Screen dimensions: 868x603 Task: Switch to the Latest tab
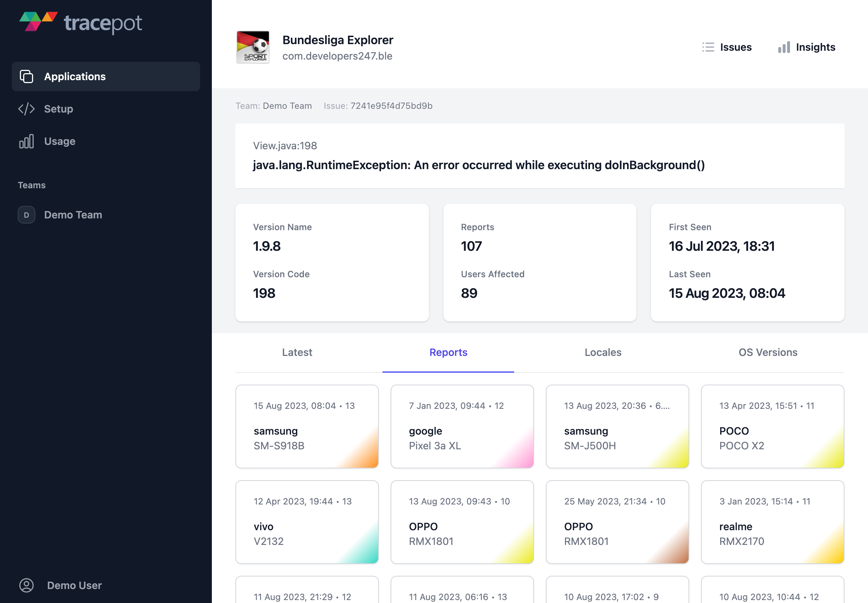297,352
